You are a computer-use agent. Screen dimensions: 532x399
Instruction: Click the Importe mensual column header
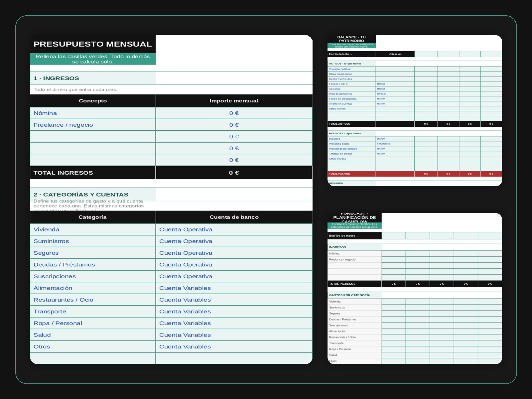(234, 101)
